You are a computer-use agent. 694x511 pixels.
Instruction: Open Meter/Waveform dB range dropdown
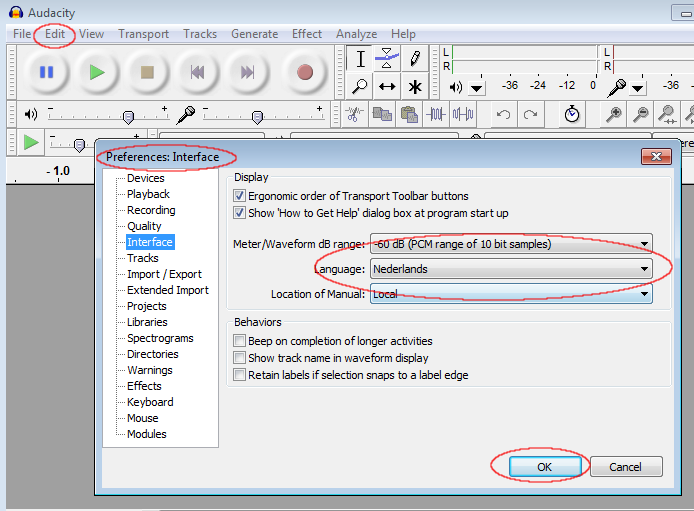(x=511, y=244)
